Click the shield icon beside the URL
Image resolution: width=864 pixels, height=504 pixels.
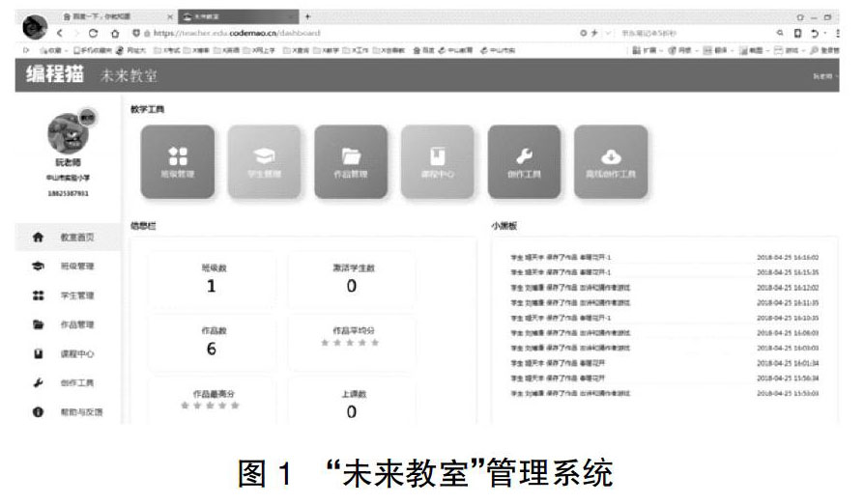click(136, 33)
